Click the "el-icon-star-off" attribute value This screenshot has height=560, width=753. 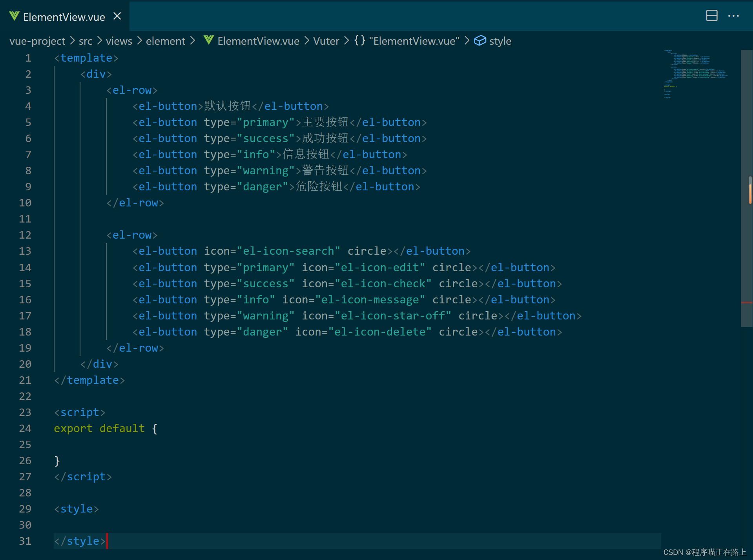393,316
